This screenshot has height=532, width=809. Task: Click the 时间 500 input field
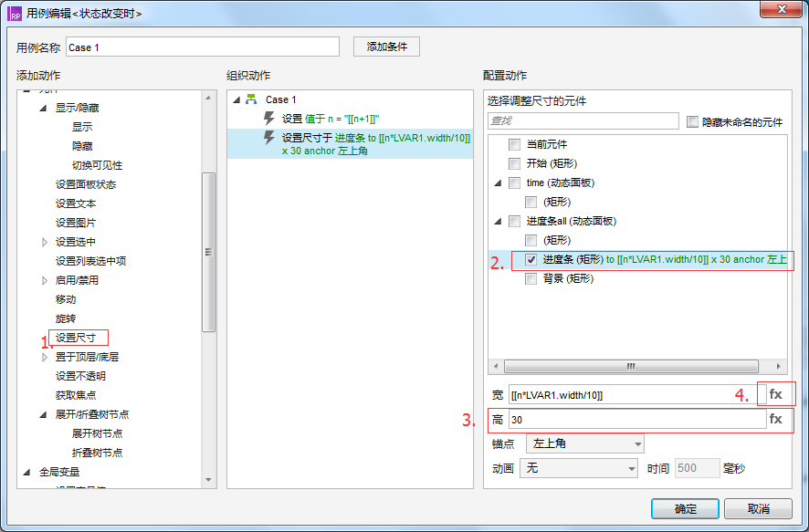pyautogui.click(x=697, y=468)
